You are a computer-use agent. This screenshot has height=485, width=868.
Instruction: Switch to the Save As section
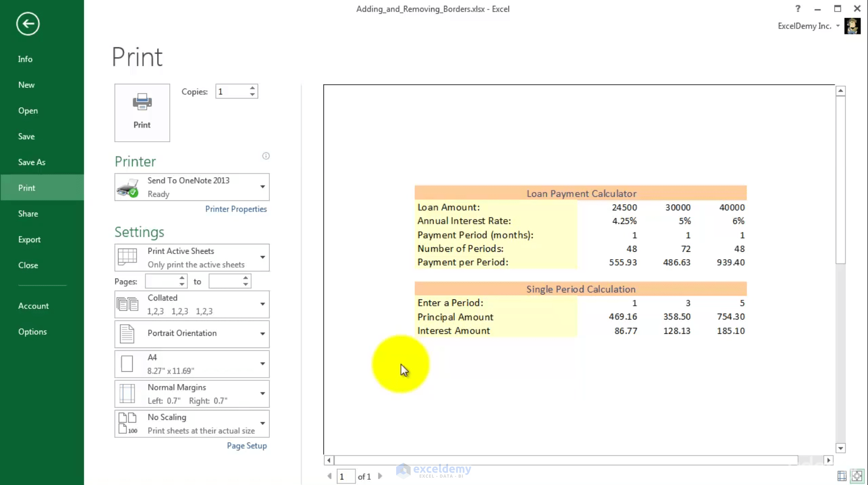(31, 162)
